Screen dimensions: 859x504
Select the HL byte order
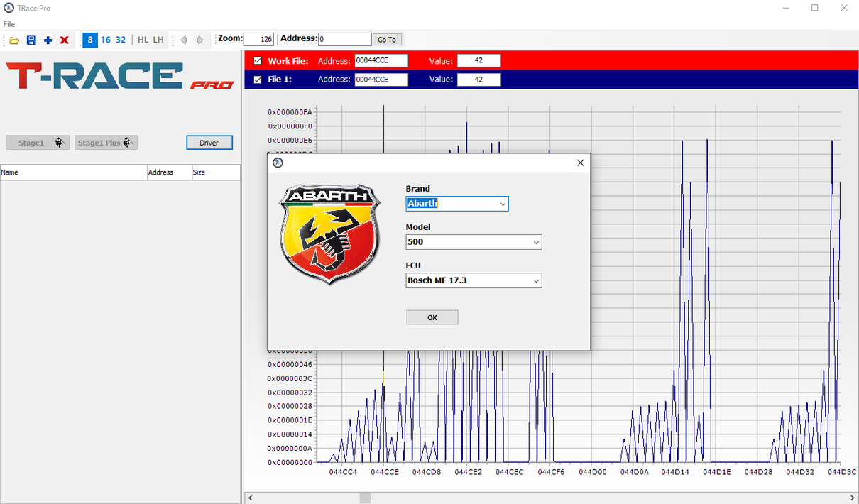click(x=143, y=40)
